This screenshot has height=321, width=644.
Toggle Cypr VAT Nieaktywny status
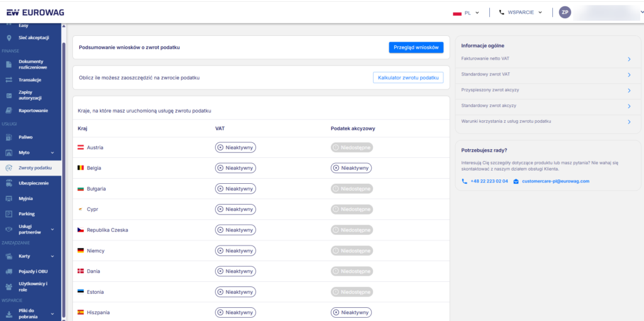tap(235, 209)
